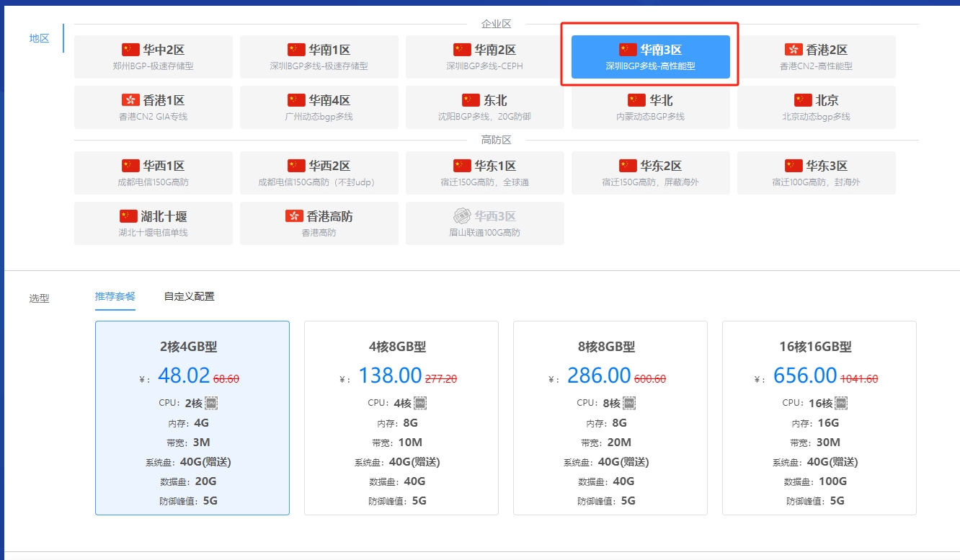960x560 pixels.
Task: Click the China flag on 华北
Action: click(x=636, y=100)
